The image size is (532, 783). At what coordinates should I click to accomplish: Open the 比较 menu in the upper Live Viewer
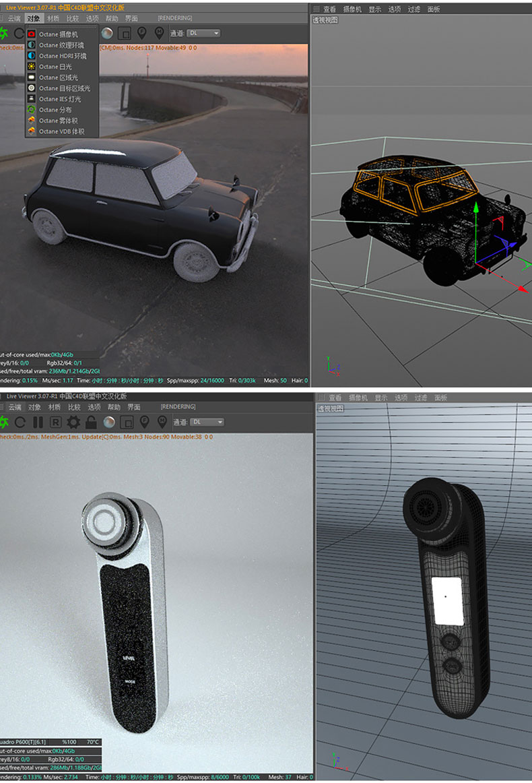click(73, 18)
